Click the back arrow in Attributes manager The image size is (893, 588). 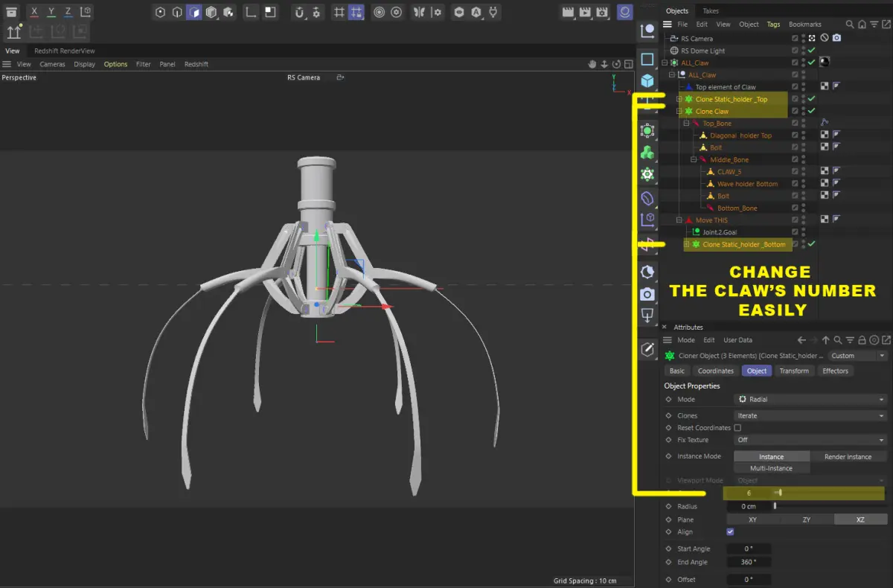point(801,340)
